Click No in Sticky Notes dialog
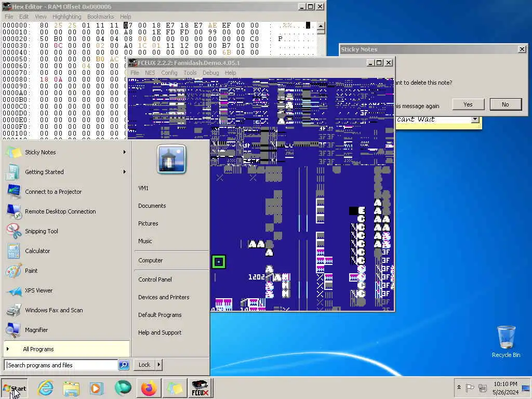Viewport: 532px width, 399px height. [506, 104]
